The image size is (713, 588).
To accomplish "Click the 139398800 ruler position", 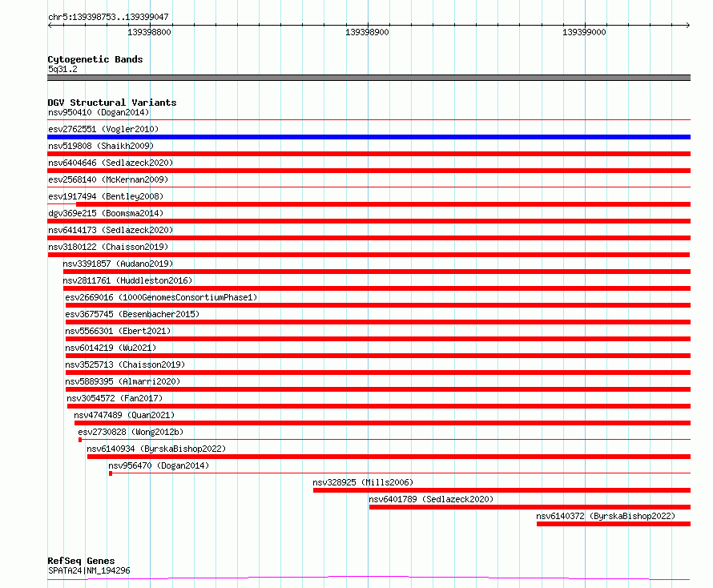I will tap(149, 32).
